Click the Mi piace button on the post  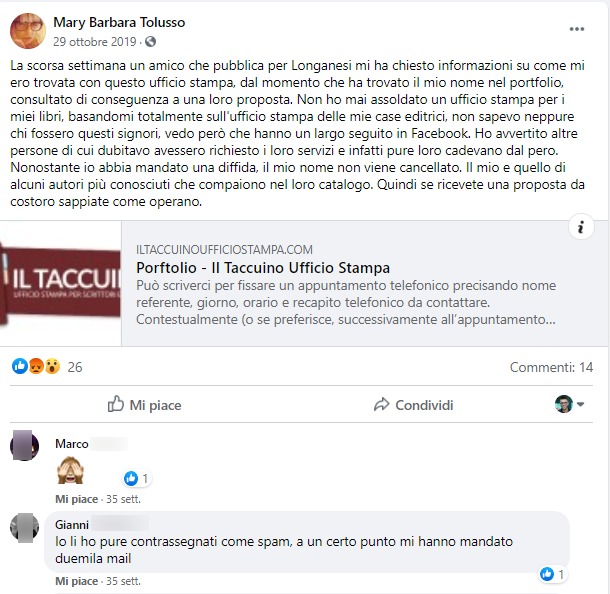pyautogui.click(x=144, y=405)
